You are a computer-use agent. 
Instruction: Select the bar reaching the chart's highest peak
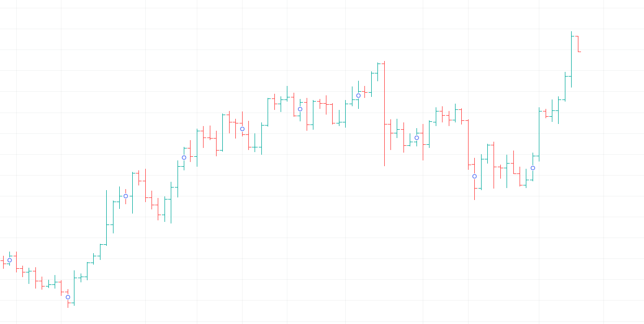(571, 57)
